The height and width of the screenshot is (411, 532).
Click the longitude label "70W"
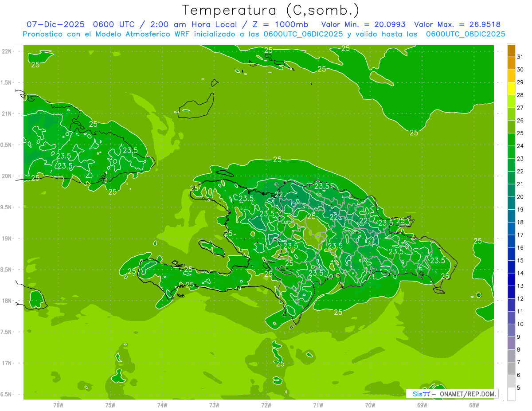[370, 405]
